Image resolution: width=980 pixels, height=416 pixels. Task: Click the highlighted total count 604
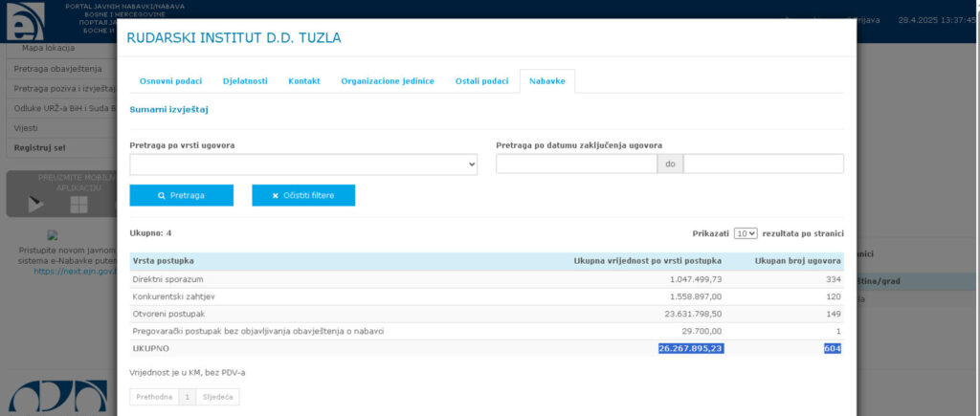click(833, 348)
